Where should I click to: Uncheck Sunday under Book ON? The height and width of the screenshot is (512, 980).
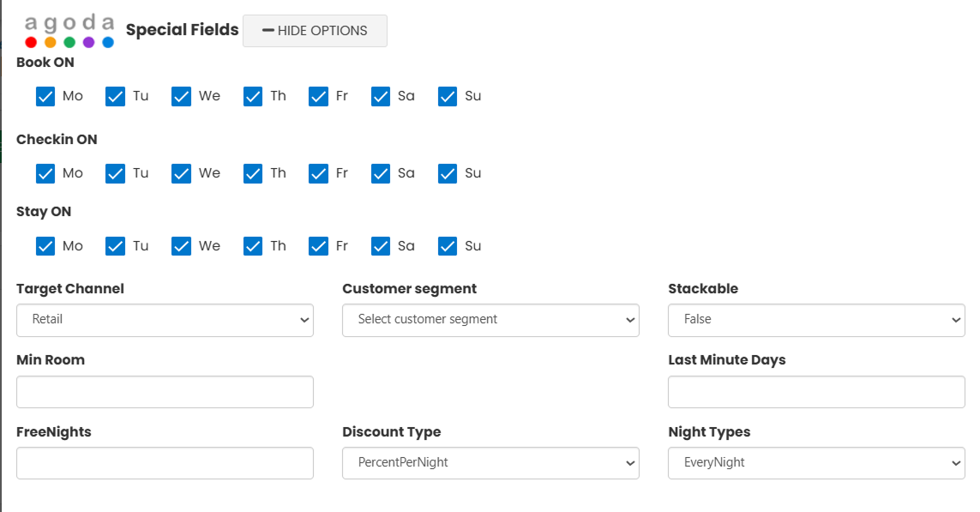click(x=448, y=96)
